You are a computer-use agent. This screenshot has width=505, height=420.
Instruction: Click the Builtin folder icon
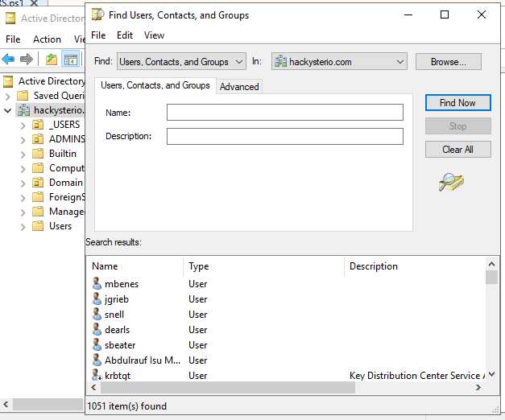pos(38,154)
